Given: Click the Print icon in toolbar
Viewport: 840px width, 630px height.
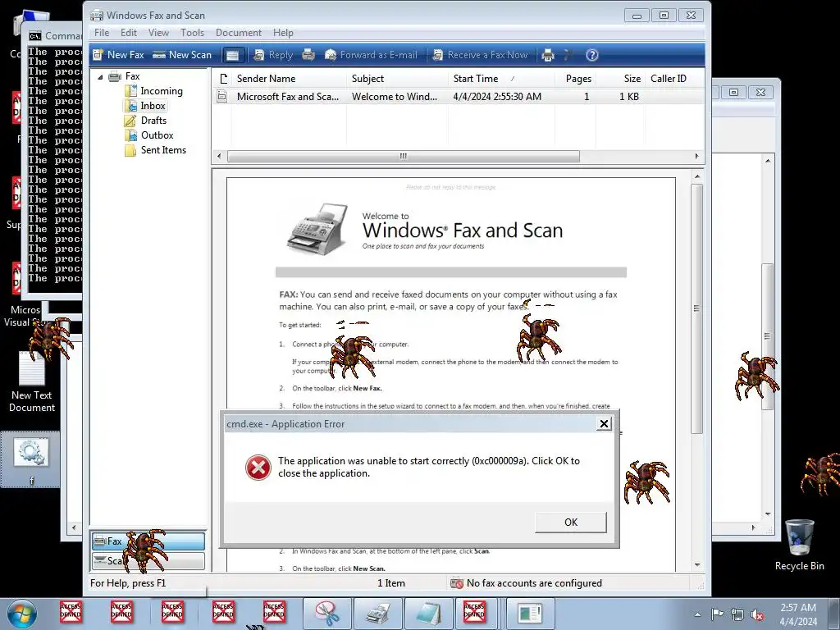Looking at the screenshot, I should 547,55.
